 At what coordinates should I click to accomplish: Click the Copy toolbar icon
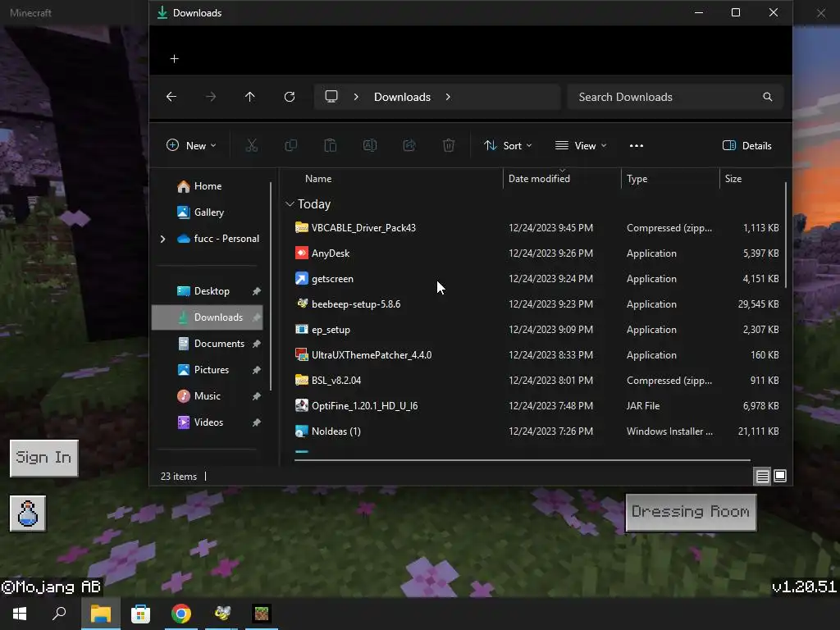click(291, 145)
